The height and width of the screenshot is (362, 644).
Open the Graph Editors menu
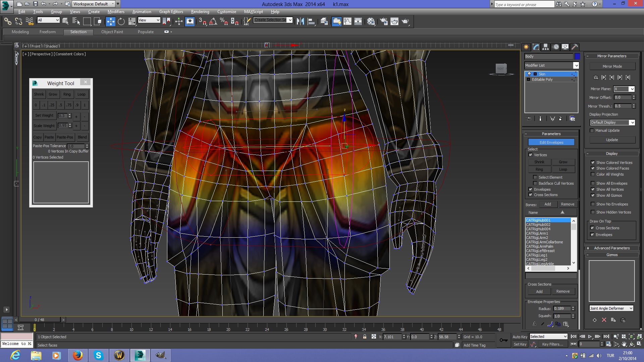(171, 12)
